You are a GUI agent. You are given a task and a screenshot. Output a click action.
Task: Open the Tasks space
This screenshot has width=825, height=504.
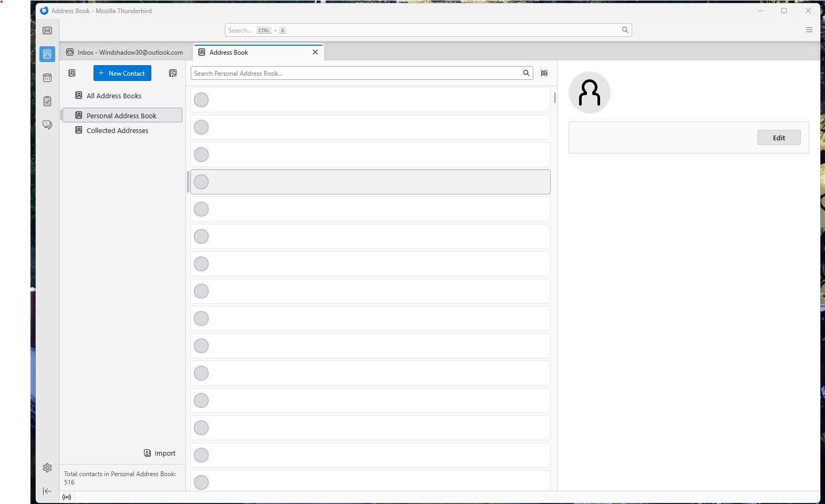47,101
